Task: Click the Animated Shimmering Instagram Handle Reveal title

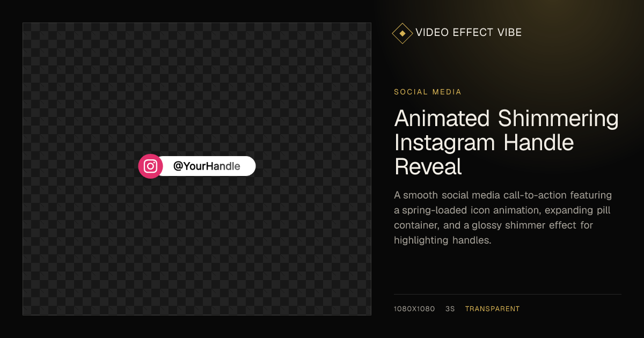Action: tap(507, 142)
